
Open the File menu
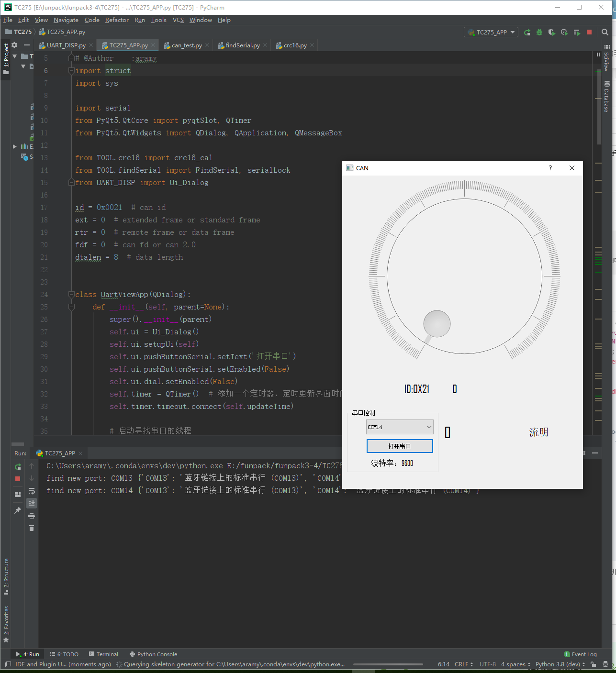click(x=8, y=20)
